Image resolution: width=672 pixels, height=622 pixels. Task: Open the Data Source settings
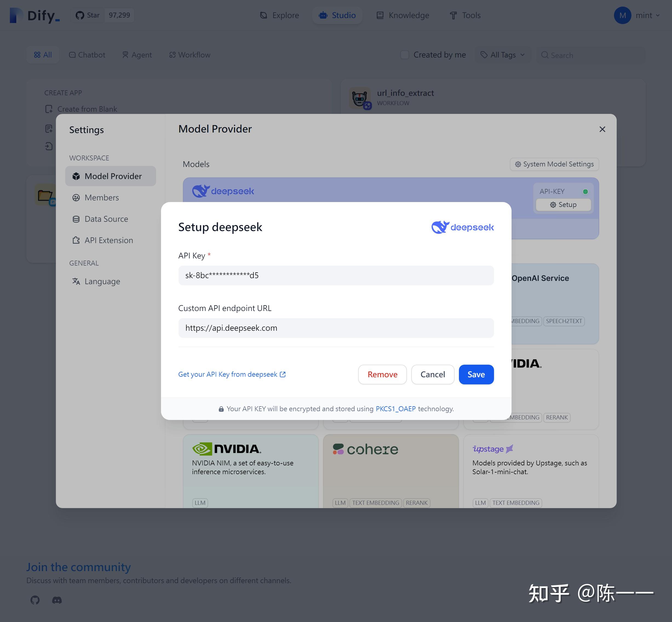click(x=106, y=219)
